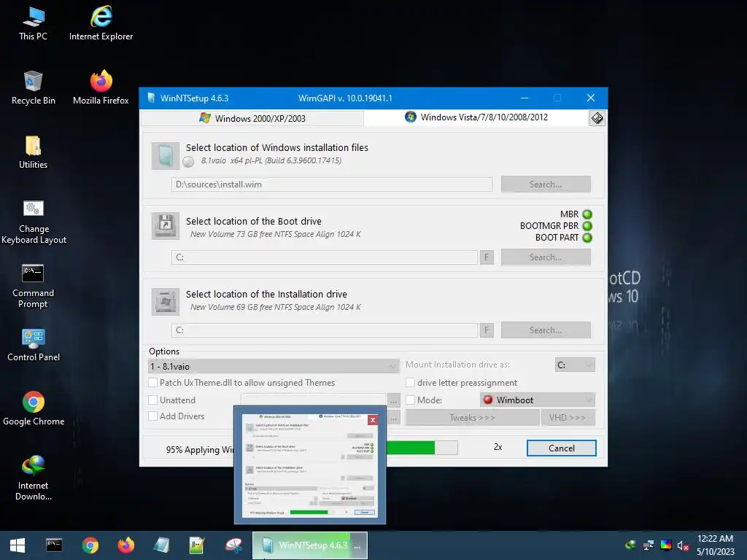Open the VHD >>> options
Image resolution: width=747 pixels, height=560 pixels.
568,418
